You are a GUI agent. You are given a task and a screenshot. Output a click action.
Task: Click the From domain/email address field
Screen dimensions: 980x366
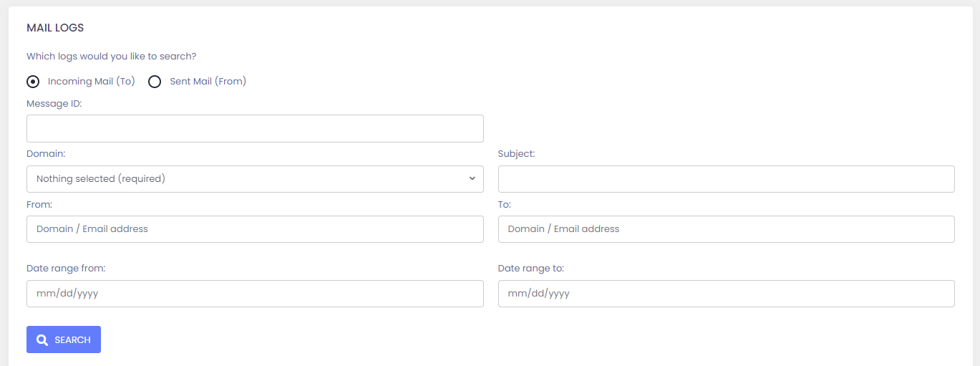pyautogui.click(x=255, y=229)
